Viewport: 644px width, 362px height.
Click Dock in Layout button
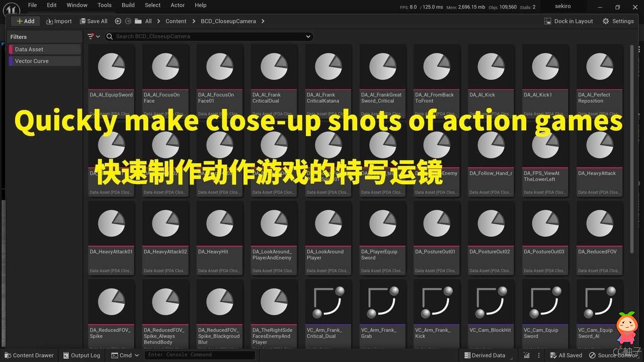click(x=569, y=21)
